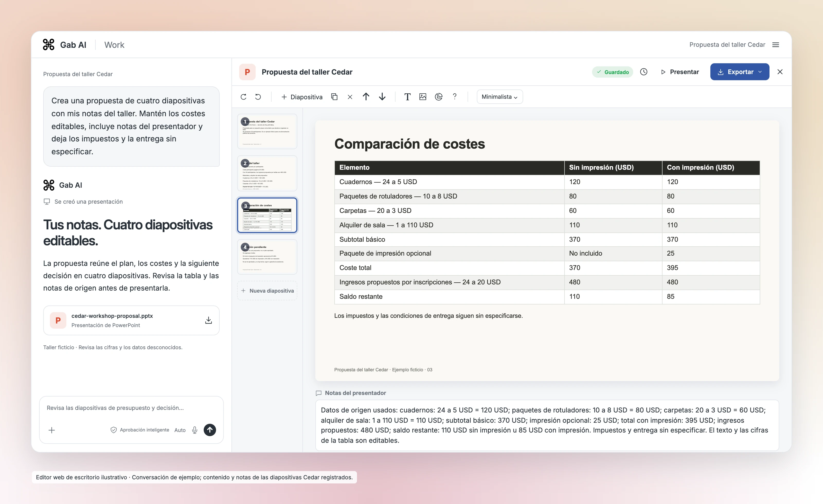Open the hamburger menu at top right
The image size is (823, 504).
(x=776, y=45)
